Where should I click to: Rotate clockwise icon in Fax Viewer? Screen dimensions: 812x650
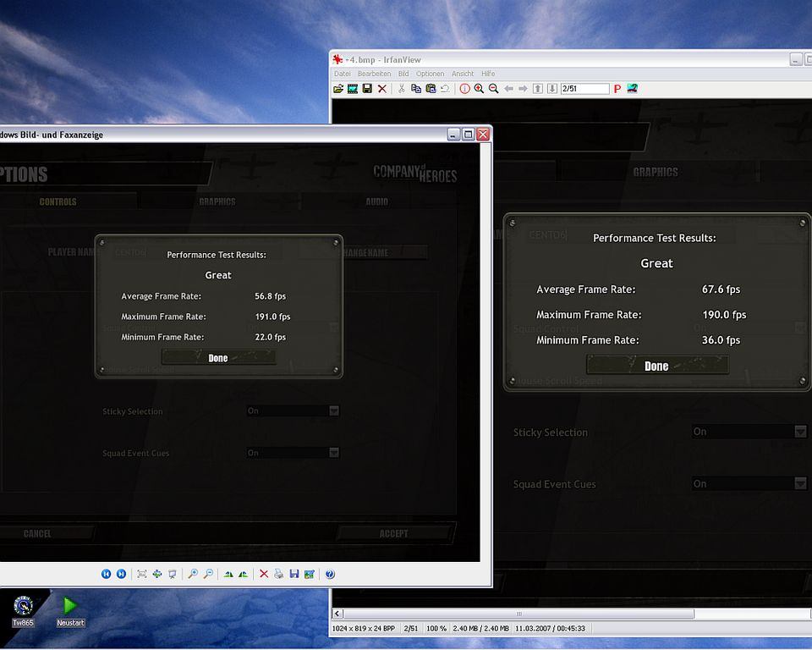228,574
